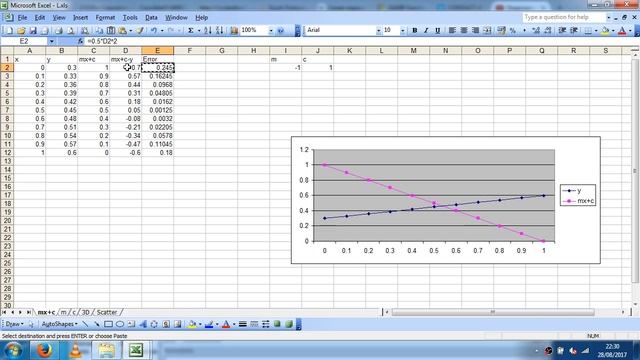Select the Oval drawing tool
This screenshot has width=640, height=360.
pos(120,324)
